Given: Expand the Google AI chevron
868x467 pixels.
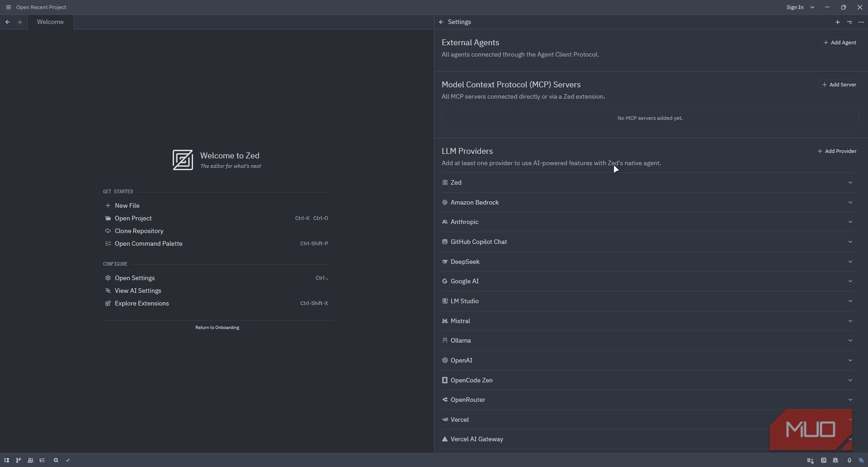Looking at the screenshot, I should [x=850, y=281].
